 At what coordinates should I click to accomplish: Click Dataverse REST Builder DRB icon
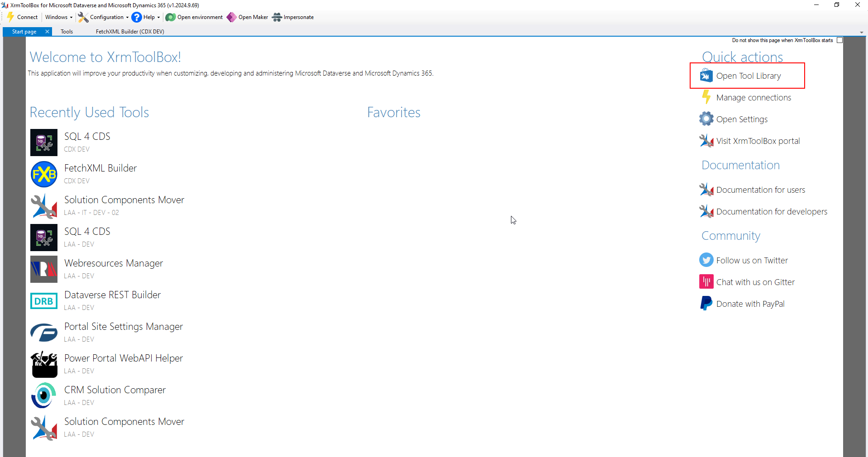pos(44,301)
